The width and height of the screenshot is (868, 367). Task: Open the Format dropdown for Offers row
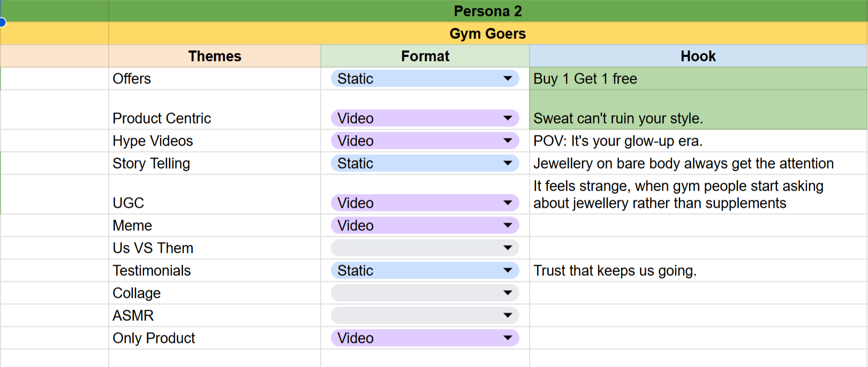pos(507,79)
